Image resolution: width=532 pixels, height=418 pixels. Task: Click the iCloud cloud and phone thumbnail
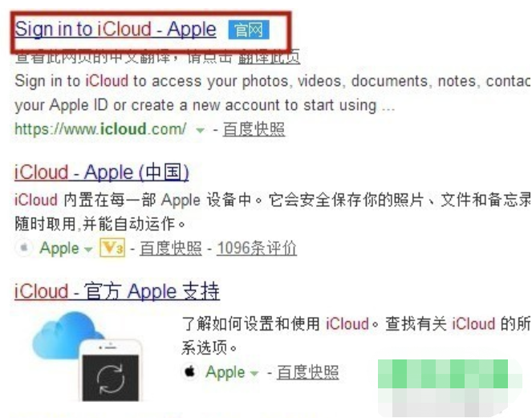(87, 356)
